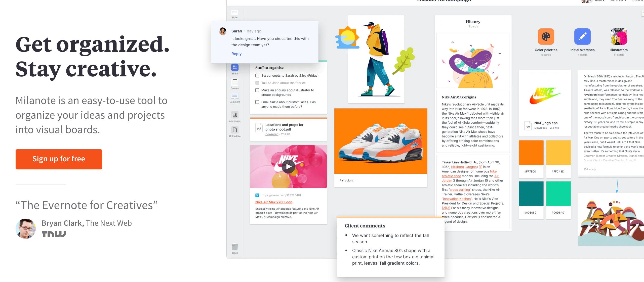Click the Sign up for free button
644x282 pixels.
pyautogui.click(x=59, y=159)
